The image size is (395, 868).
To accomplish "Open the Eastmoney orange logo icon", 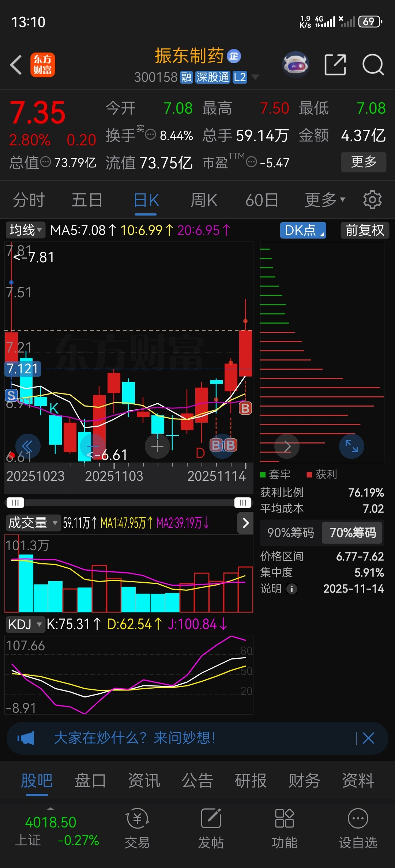I will click(x=42, y=65).
